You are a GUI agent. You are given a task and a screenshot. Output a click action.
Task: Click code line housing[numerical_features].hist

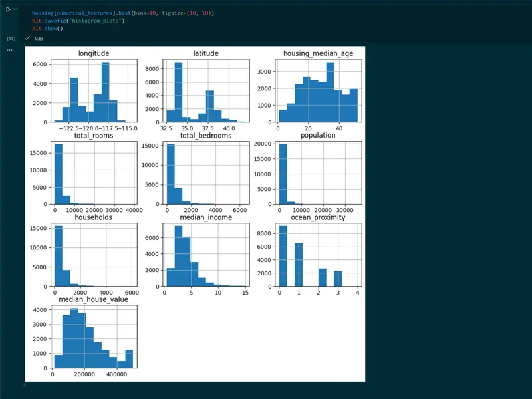tap(123, 13)
